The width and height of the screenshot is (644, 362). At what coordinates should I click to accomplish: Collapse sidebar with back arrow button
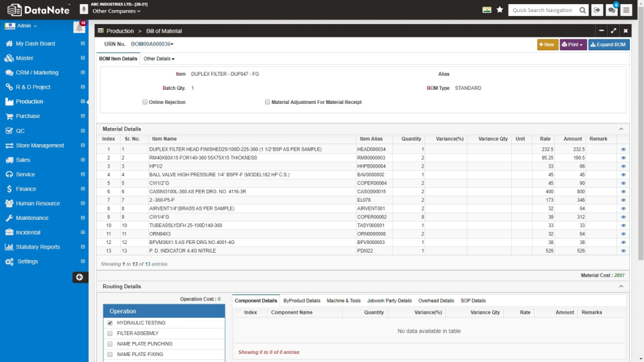tap(80, 277)
